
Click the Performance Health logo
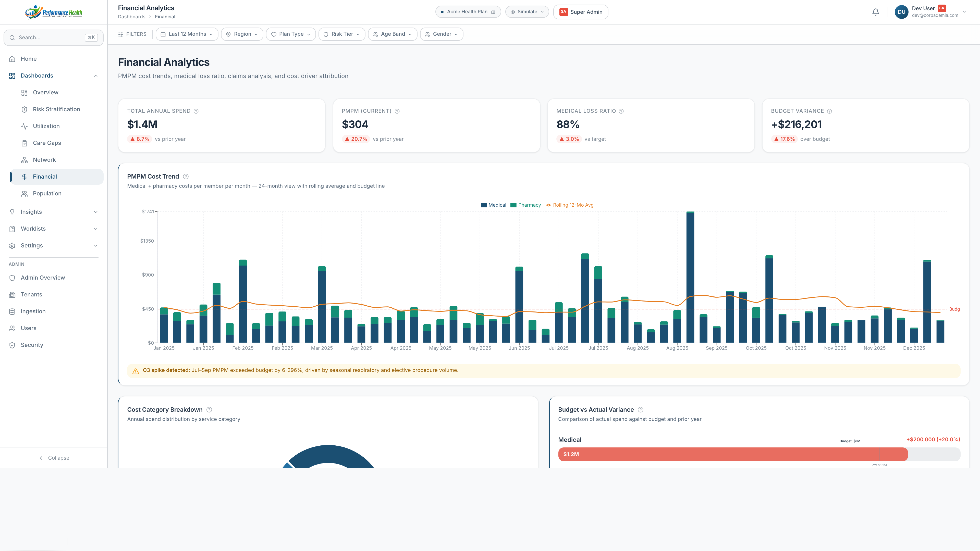[54, 12]
